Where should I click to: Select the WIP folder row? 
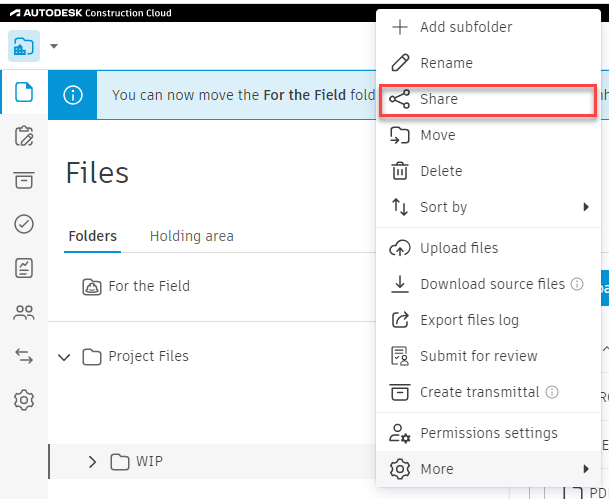(x=212, y=461)
